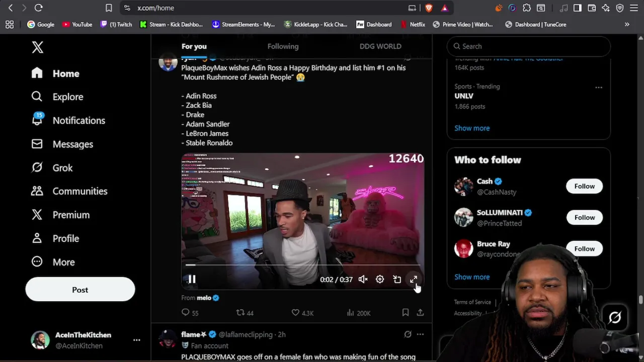
Task: Switch to For you tab
Action: 194,46
